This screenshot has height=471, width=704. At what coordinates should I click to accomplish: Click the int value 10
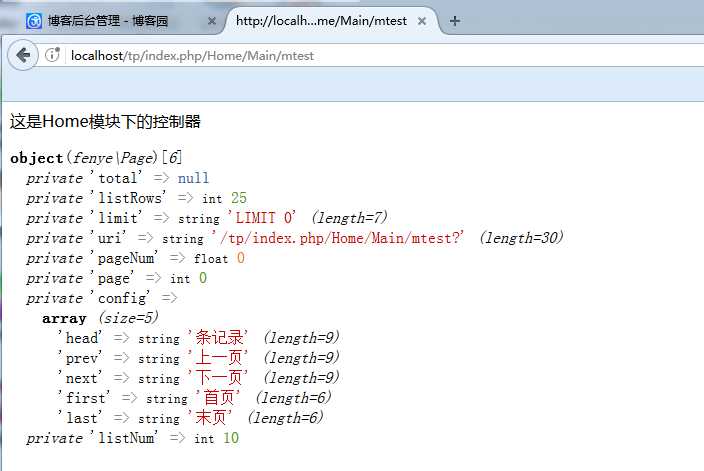tap(231, 438)
